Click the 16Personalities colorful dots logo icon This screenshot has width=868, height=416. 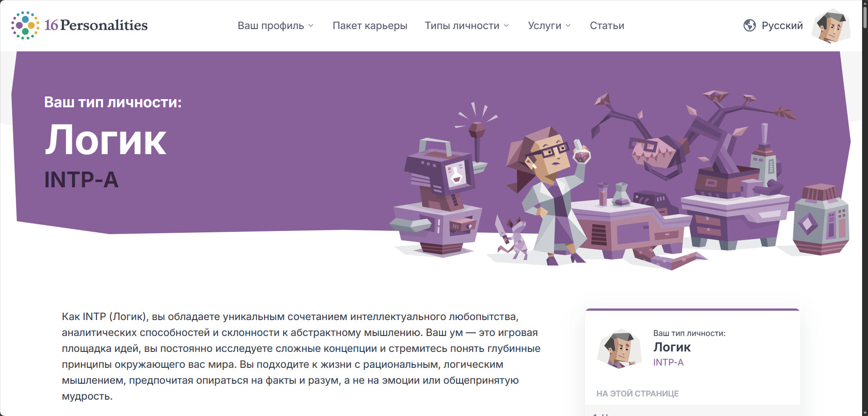pos(25,25)
